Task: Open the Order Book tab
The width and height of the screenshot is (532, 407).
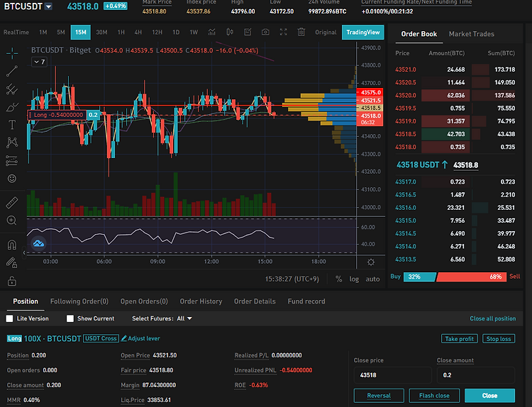Action: tap(419, 34)
